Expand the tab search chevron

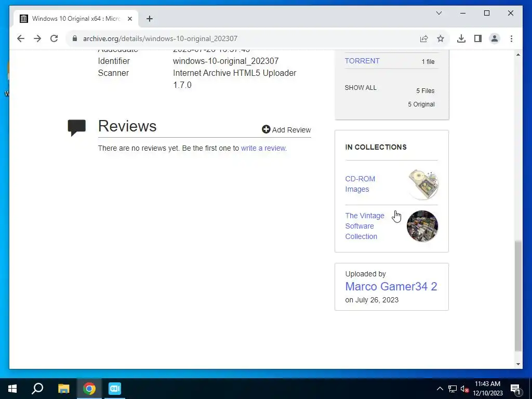[438, 13]
